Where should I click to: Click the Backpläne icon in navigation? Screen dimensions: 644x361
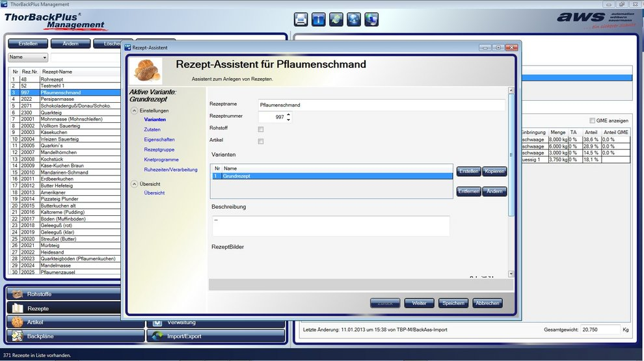click(18, 336)
